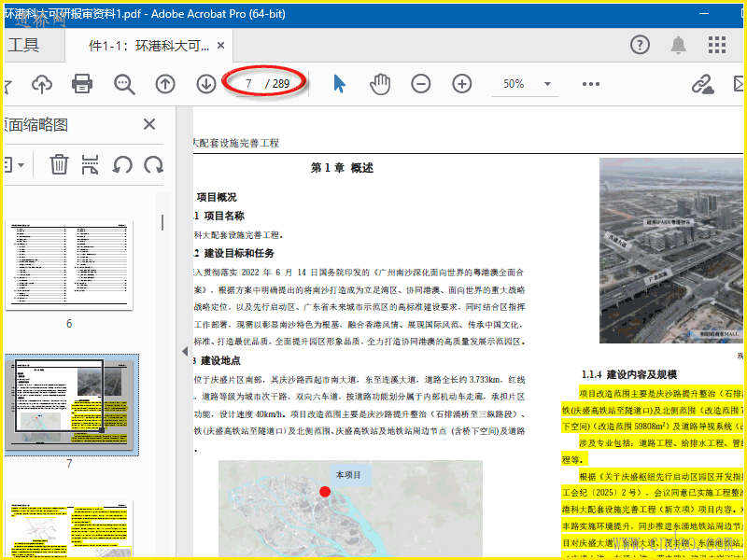Select the page 8 thumbnail below page 7
Image resolution: width=747 pixels, height=560 pixels.
click(x=69, y=528)
